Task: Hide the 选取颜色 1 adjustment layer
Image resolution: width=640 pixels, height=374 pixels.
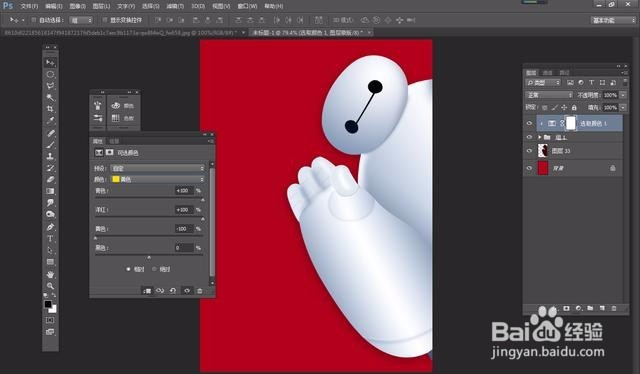Action: click(x=529, y=123)
